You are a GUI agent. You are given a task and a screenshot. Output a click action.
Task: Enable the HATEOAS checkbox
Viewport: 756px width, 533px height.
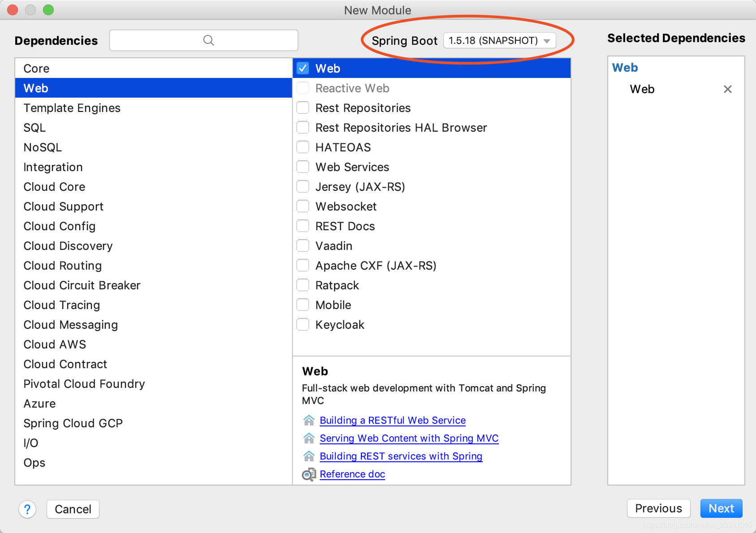coord(303,147)
